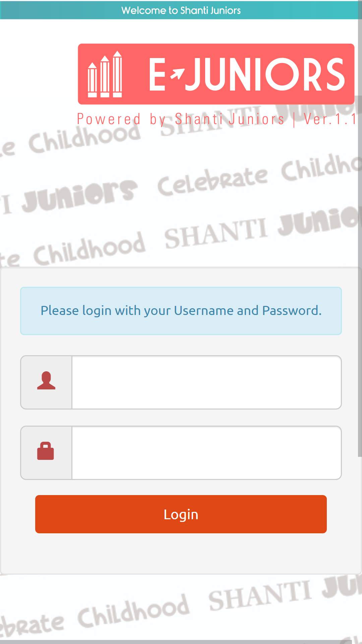Click the user silhouette icon beside username field
The image size is (362, 644).
pos(46,380)
